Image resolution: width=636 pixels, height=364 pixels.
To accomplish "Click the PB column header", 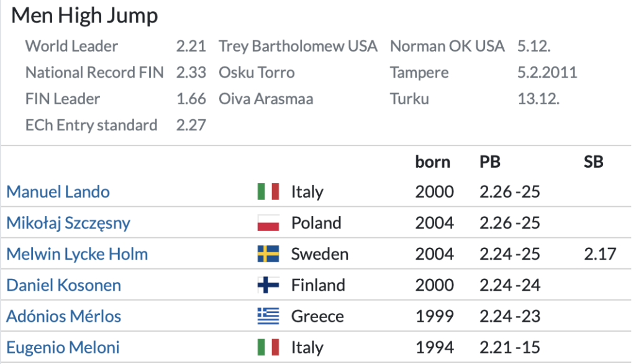I will [x=490, y=162].
